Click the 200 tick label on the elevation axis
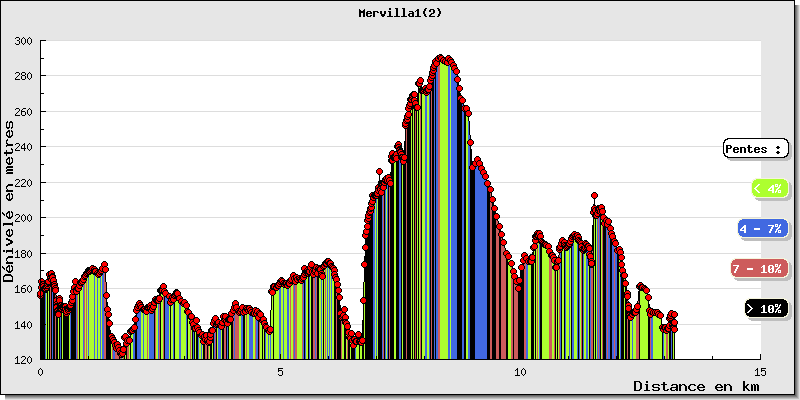Viewport: 800px width, 400px height. tap(24, 218)
